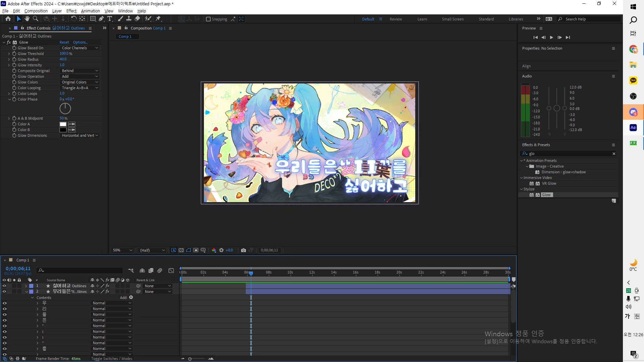Select the Hand tool
The height and width of the screenshot is (362, 644).
click(27, 19)
